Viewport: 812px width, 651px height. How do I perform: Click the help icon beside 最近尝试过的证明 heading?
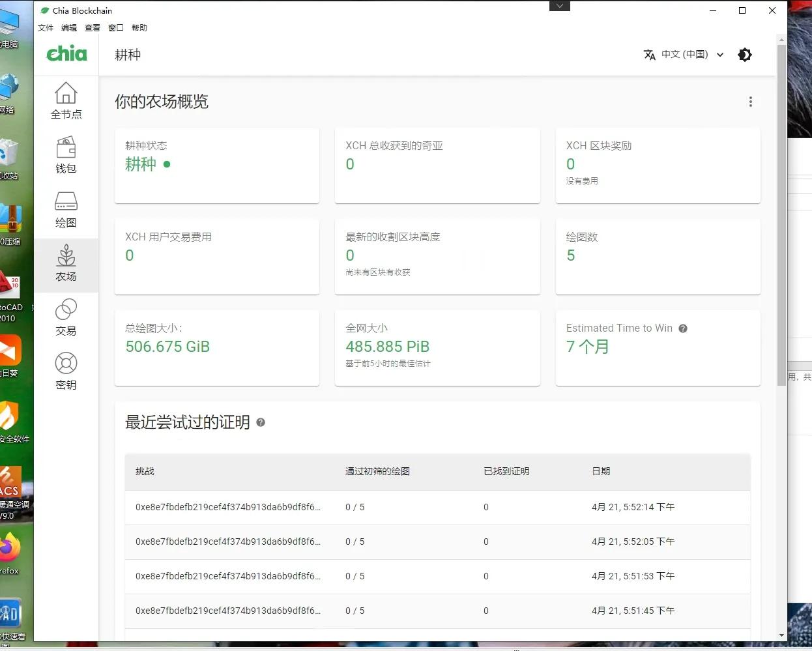point(260,422)
